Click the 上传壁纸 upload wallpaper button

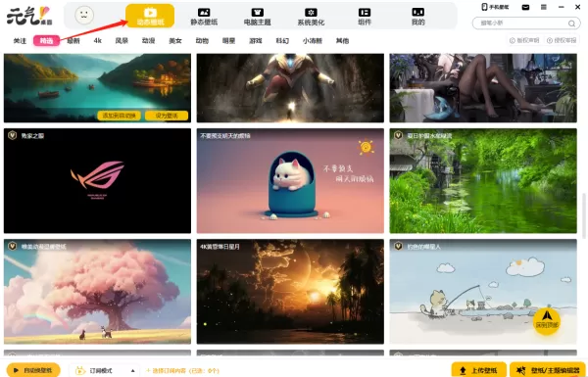pyautogui.click(x=479, y=370)
